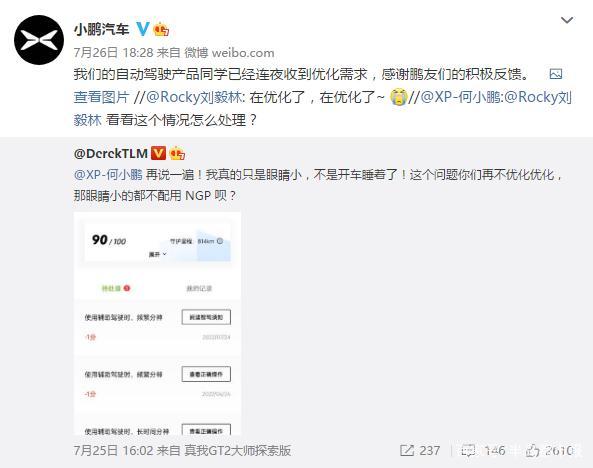The width and height of the screenshot is (593, 468).
Task: Enlarge the driving score screenshot thumbnail
Action: point(157,324)
